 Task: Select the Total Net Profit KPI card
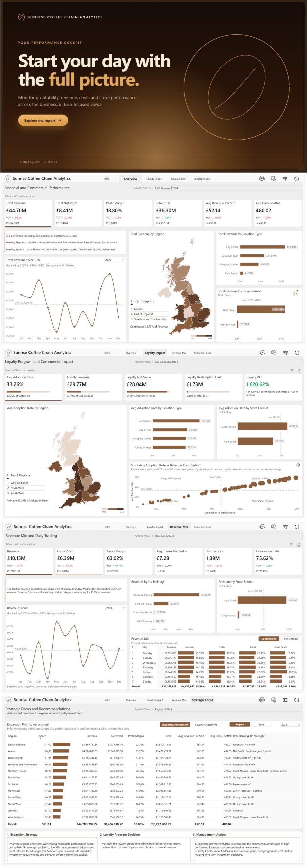point(78,213)
